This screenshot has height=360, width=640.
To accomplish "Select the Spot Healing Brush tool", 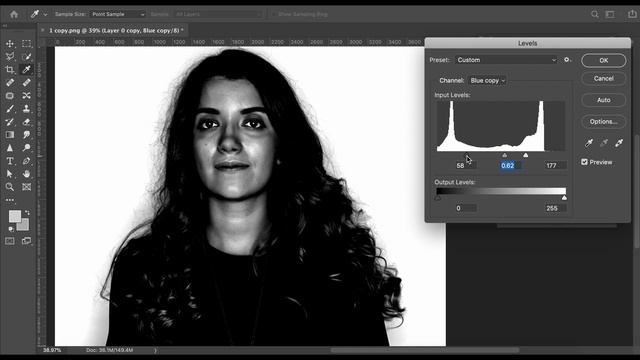I will click(10, 82).
